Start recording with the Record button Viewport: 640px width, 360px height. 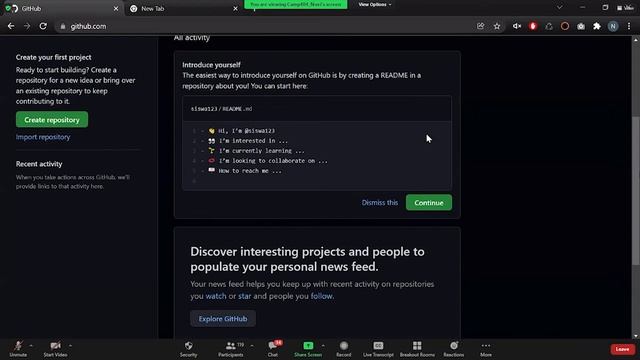(x=344, y=349)
